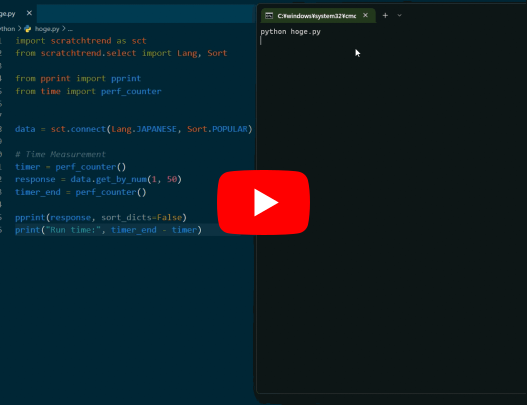This screenshot has height=405, width=527.
Task: Click 'import scratchtrend as sct' code line
Action: point(81,41)
